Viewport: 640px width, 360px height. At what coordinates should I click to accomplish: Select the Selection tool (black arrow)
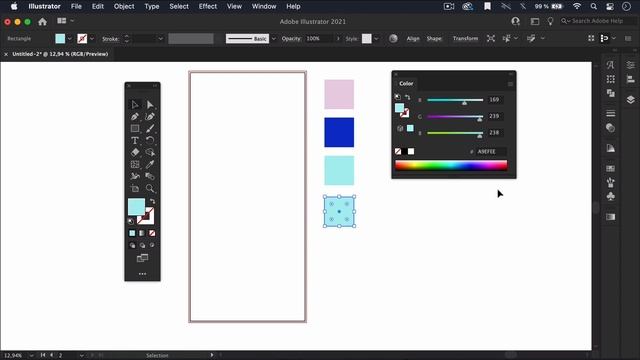click(135, 104)
